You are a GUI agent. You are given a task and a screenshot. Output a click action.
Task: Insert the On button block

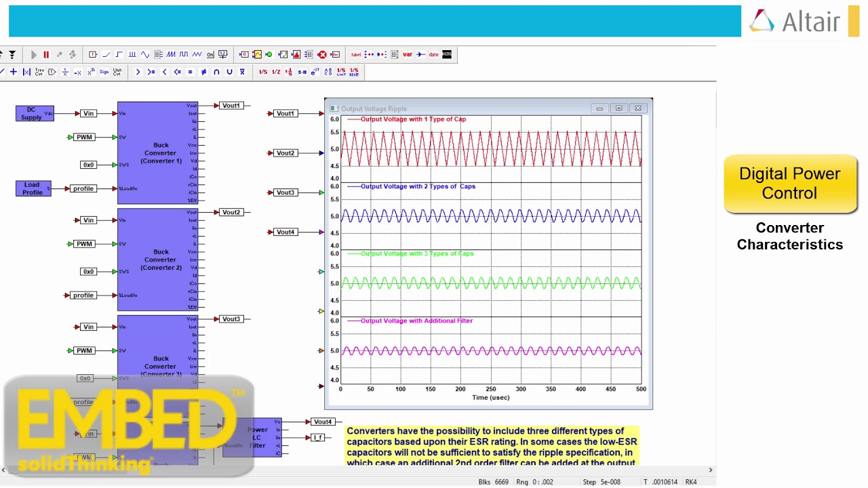point(210,54)
